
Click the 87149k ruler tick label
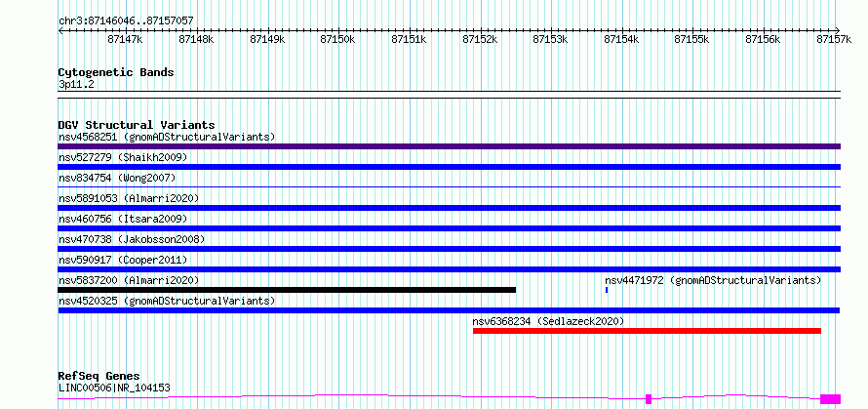pos(267,39)
